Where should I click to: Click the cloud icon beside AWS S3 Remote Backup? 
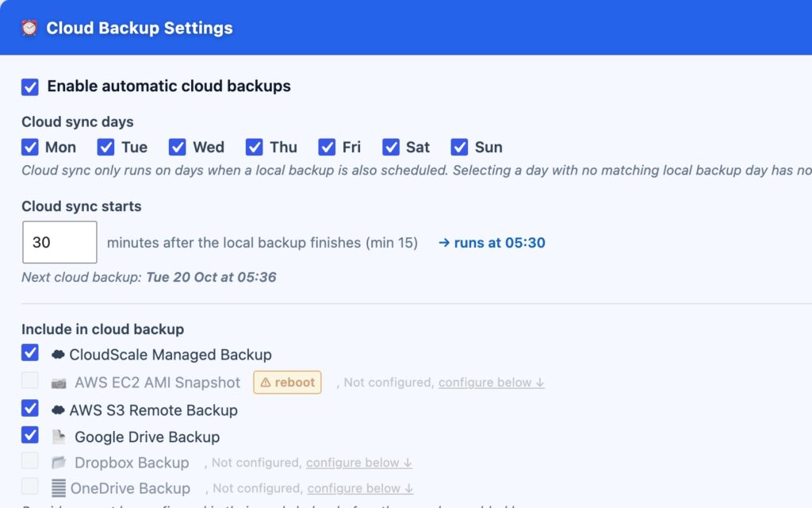58,410
